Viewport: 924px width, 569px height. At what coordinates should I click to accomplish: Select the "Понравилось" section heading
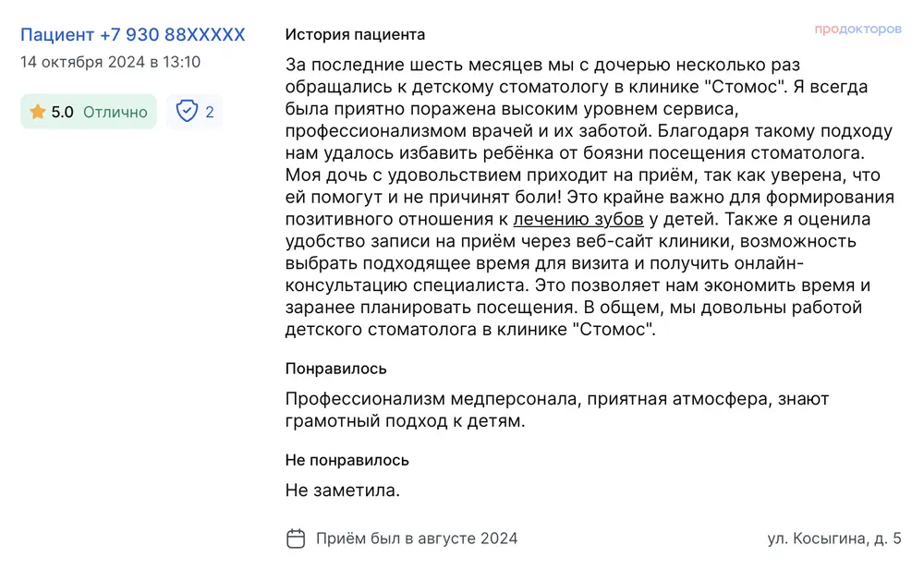coord(336,369)
